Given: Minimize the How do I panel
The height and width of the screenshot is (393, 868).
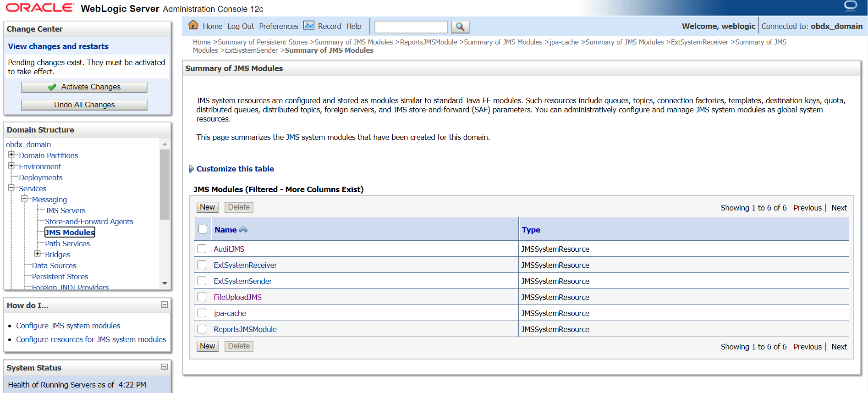Looking at the screenshot, I should point(165,305).
